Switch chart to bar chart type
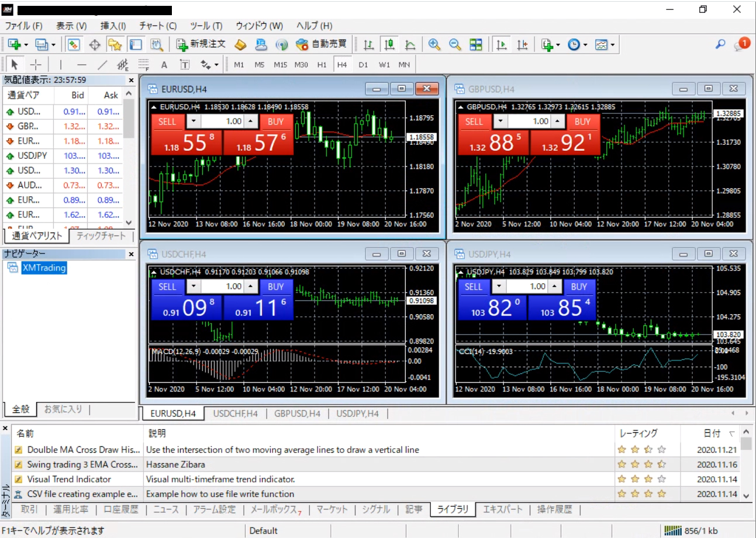 368,44
